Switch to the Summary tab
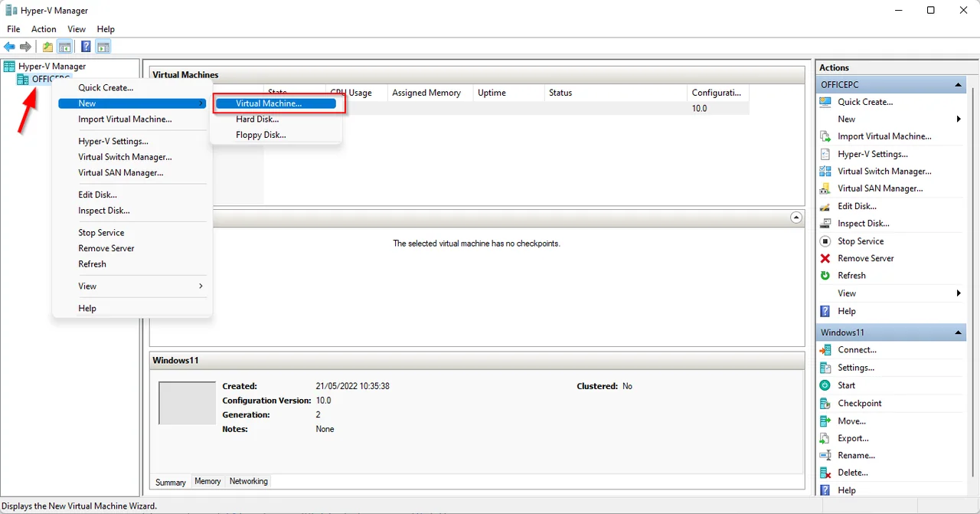This screenshot has width=980, height=514. [171, 483]
